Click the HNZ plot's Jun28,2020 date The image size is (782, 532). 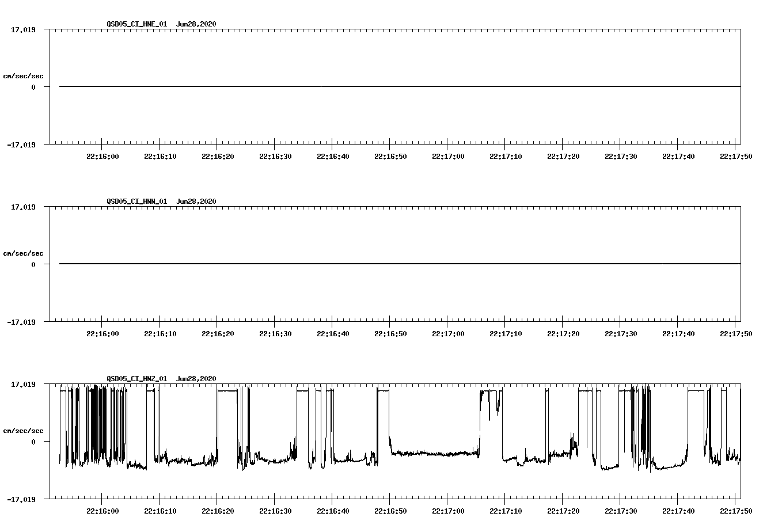click(196, 379)
